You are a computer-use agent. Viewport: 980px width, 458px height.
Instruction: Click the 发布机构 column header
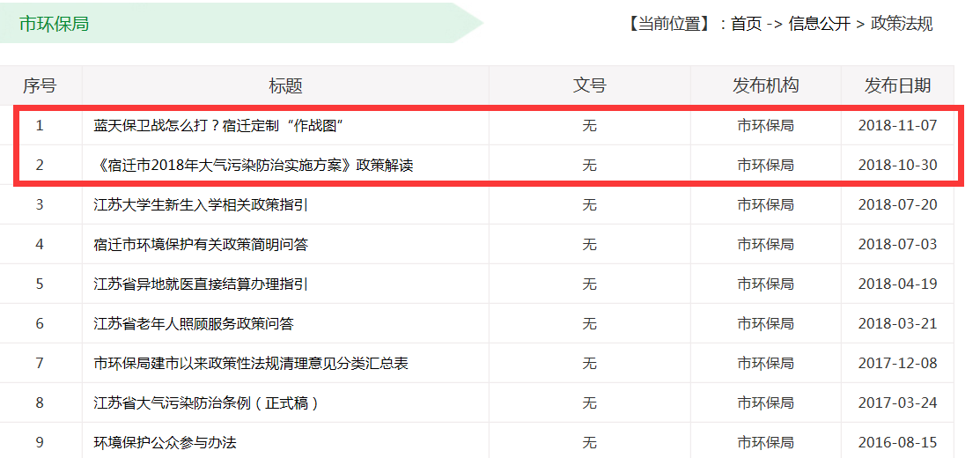(x=766, y=85)
